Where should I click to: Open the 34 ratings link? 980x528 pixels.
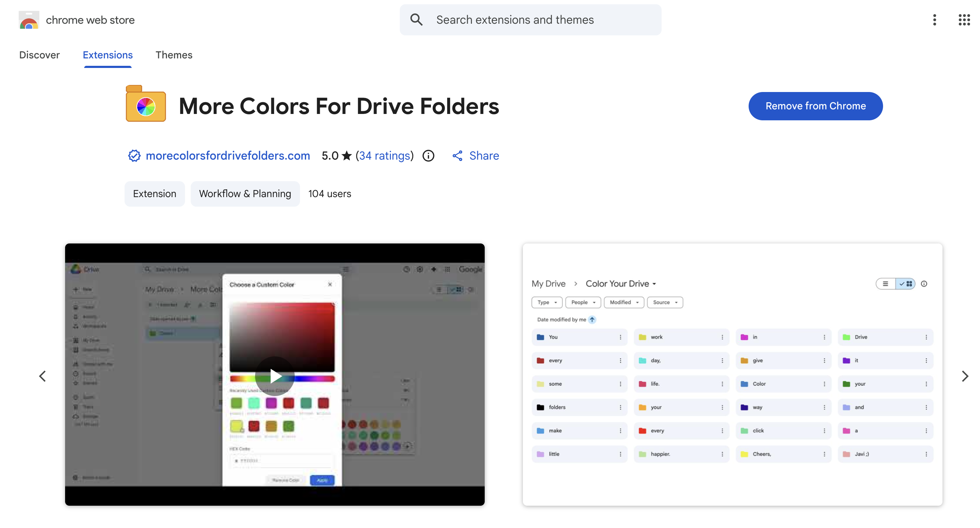click(385, 156)
